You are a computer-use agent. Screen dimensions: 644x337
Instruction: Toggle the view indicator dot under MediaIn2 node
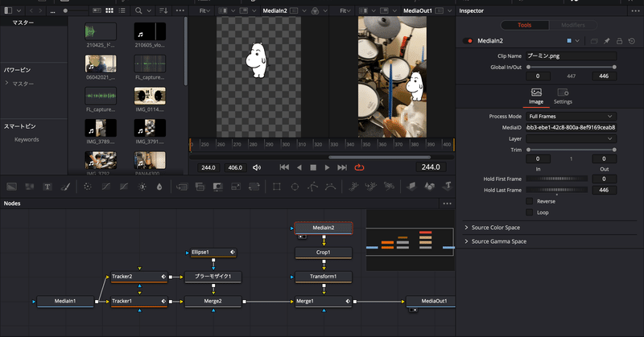click(x=302, y=236)
